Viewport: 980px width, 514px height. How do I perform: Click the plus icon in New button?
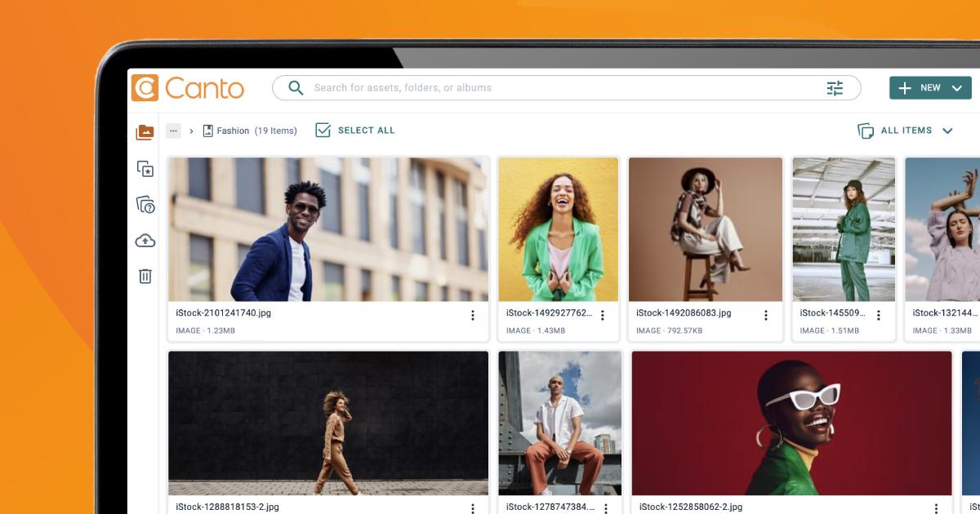[905, 88]
